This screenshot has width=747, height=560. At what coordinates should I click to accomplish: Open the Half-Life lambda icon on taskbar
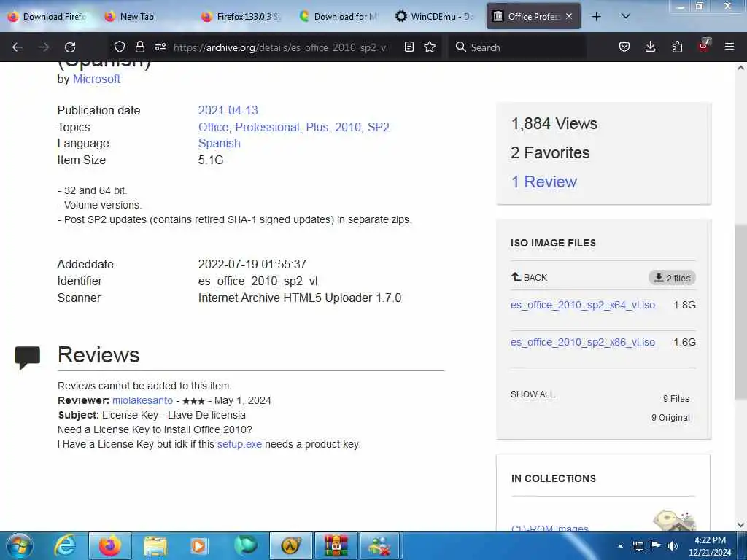tap(290, 545)
